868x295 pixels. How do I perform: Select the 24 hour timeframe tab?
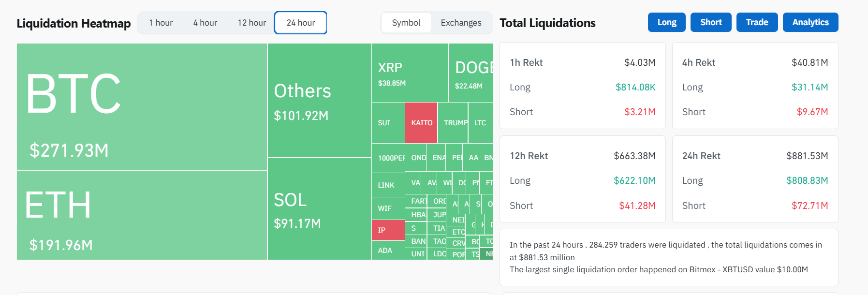coord(300,23)
